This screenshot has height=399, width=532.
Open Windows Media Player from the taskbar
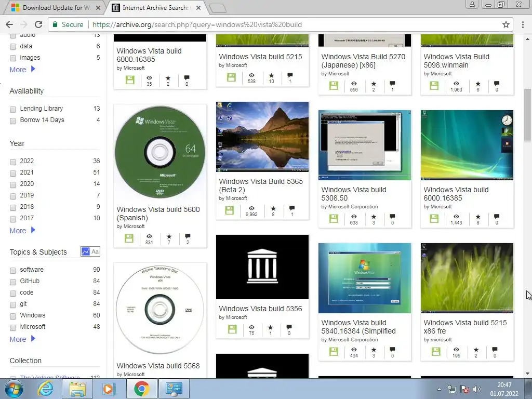[x=109, y=389]
